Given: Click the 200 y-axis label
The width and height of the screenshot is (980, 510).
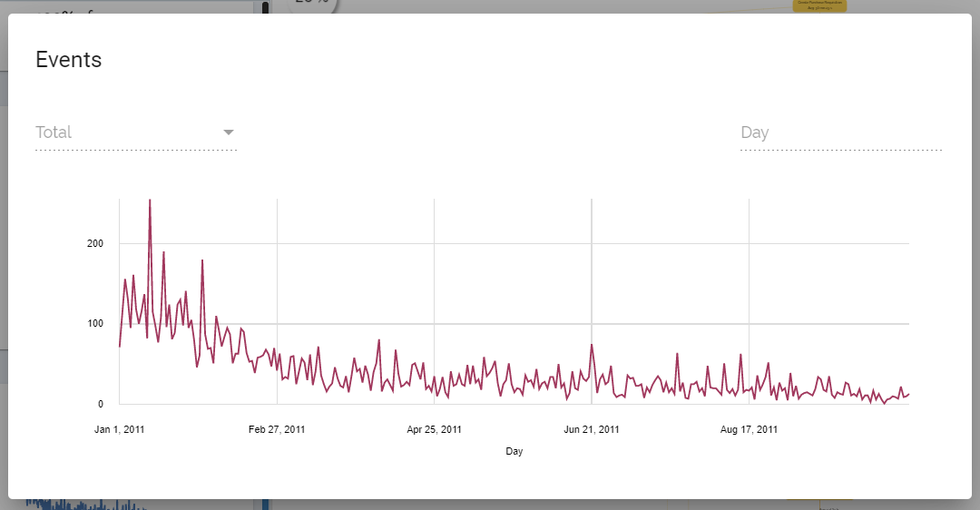Looking at the screenshot, I should [95, 243].
